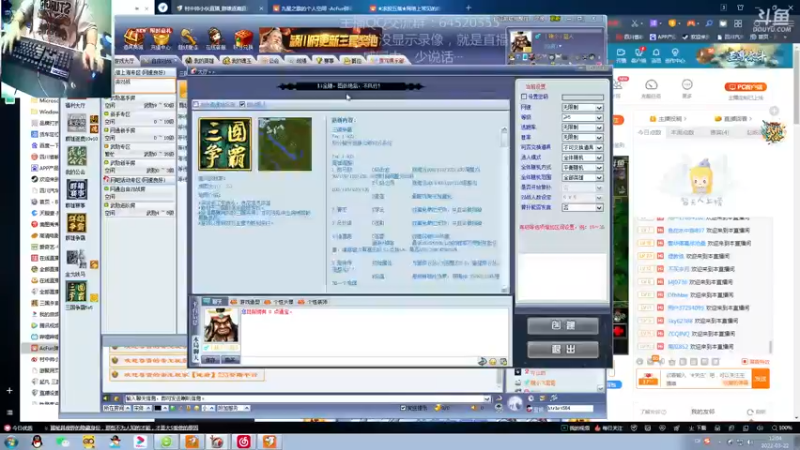Screen dimensions: 800x450
Task: Click the dashboard gauge icon on Douyu page
Action: (x=651, y=85)
